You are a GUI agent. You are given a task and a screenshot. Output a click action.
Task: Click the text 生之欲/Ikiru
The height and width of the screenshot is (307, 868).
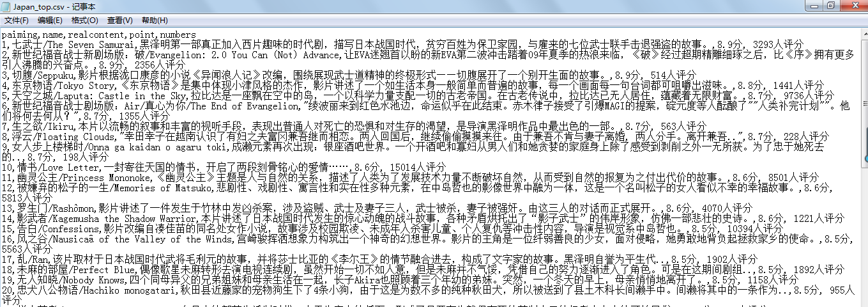click(x=42, y=127)
